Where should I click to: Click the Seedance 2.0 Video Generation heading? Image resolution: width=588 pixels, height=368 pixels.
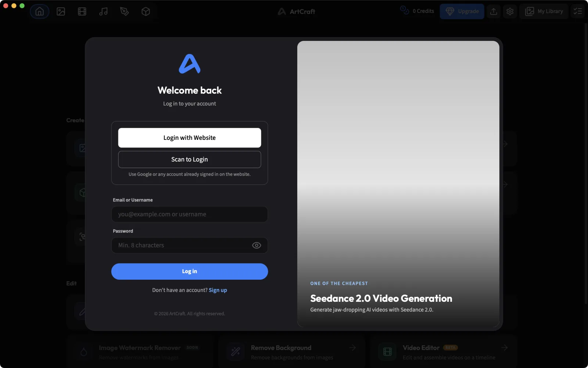coord(381,298)
